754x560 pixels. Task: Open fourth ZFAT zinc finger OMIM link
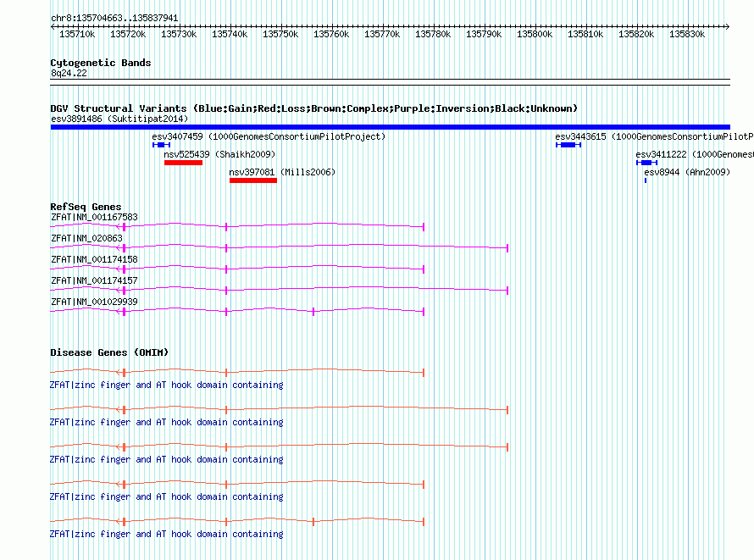pos(166,496)
